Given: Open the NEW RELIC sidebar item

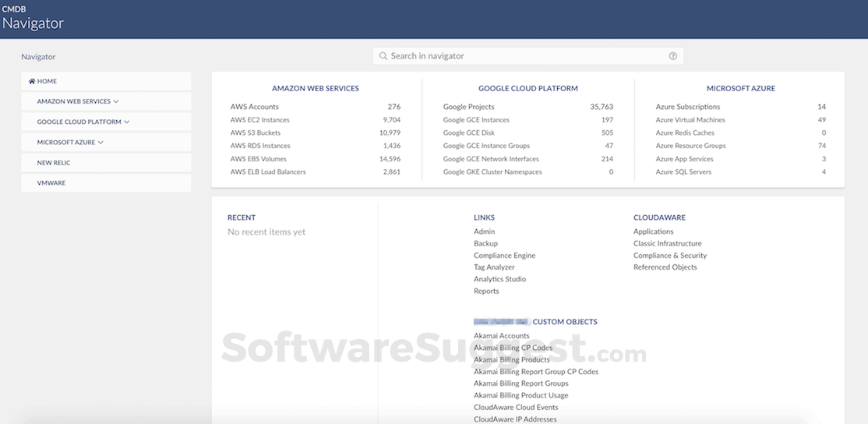Looking at the screenshot, I should [x=106, y=163].
